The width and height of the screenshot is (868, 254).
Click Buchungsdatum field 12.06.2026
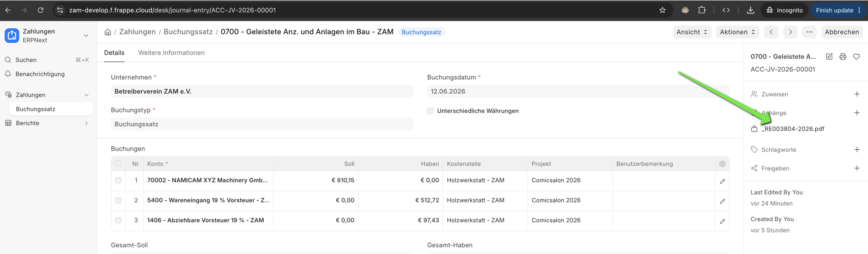pos(578,91)
